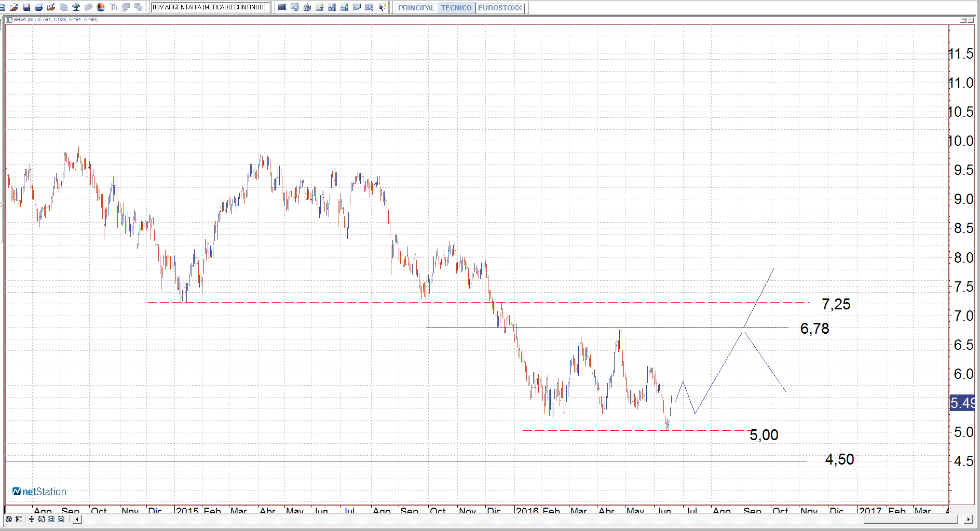
Task: Click the small icon beside BBVA chart title
Action: tap(9, 20)
